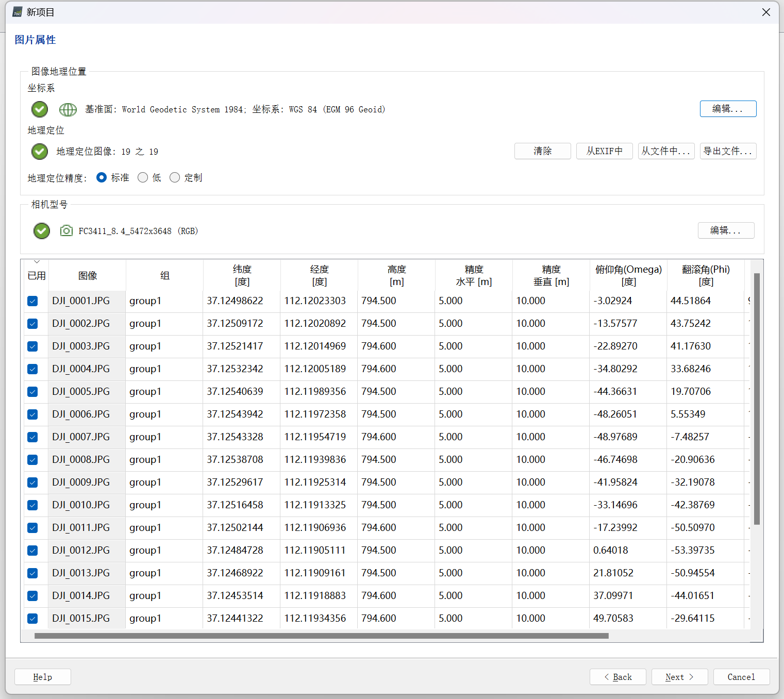Sort by the 精度 垂直 [m] column header
The image size is (784, 699).
point(551,275)
